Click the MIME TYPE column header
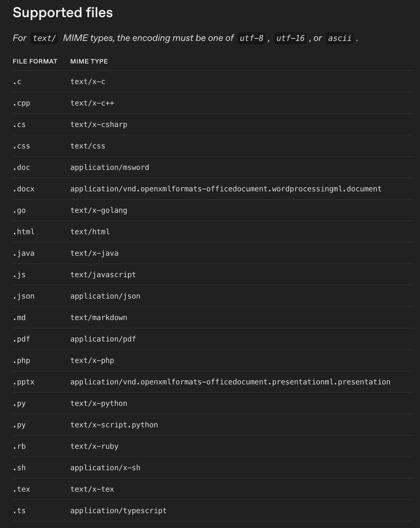 [x=89, y=61]
